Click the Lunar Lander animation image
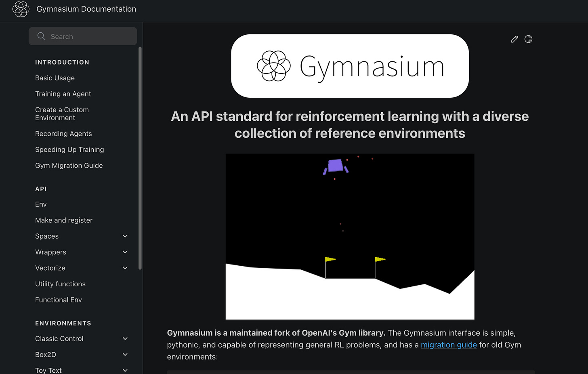The height and width of the screenshot is (374, 588). tap(350, 237)
